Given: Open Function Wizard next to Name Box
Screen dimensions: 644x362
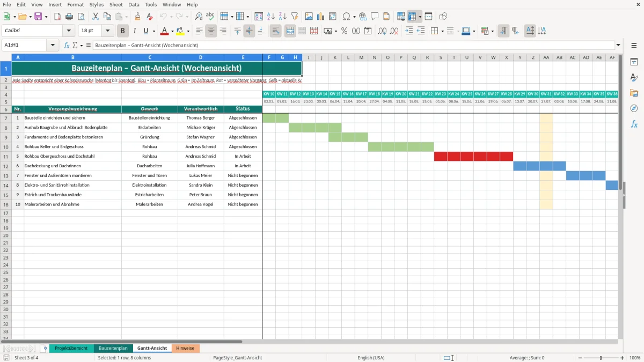Looking at the screenshot, I should click(x=67, y=45).
